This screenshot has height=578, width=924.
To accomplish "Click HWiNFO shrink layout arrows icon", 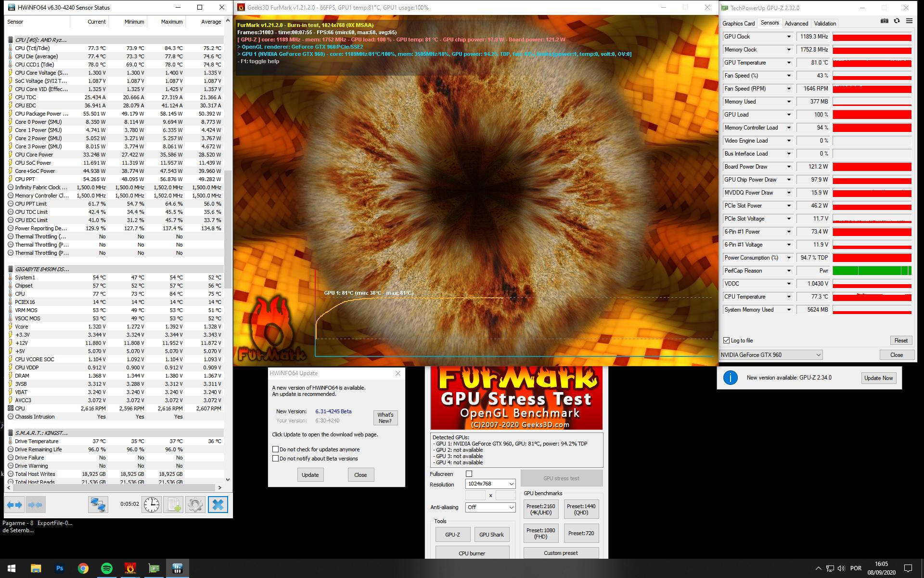I will coord(35,505).
